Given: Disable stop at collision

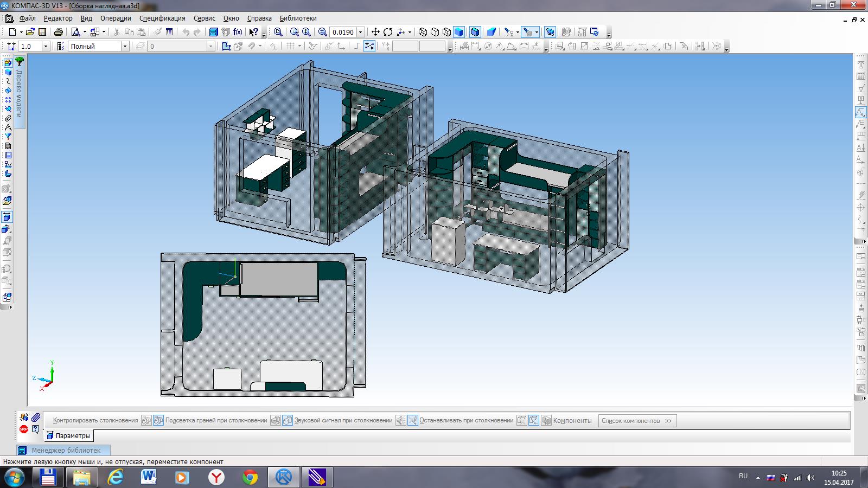Looking at the screenshot, I should click(x=534, y=420).
